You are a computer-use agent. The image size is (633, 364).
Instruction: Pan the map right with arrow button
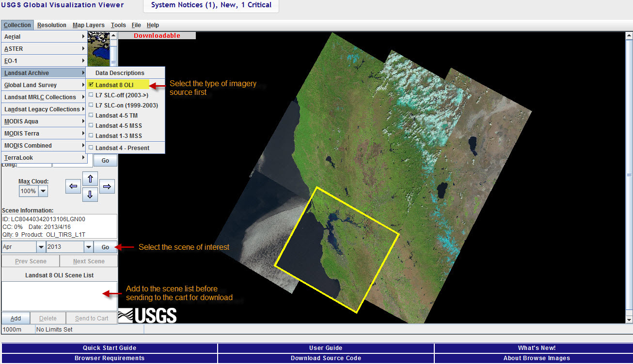point(107,186)
